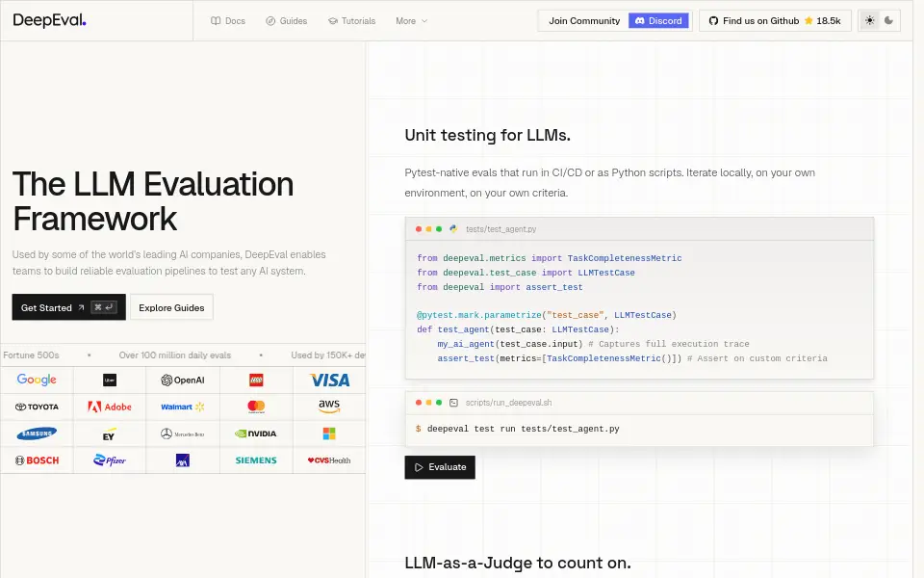Image resolution: width=924 pixels, height=578 pixels.
Task: Select the Adobe logo
Action: (x=110, y=407)
